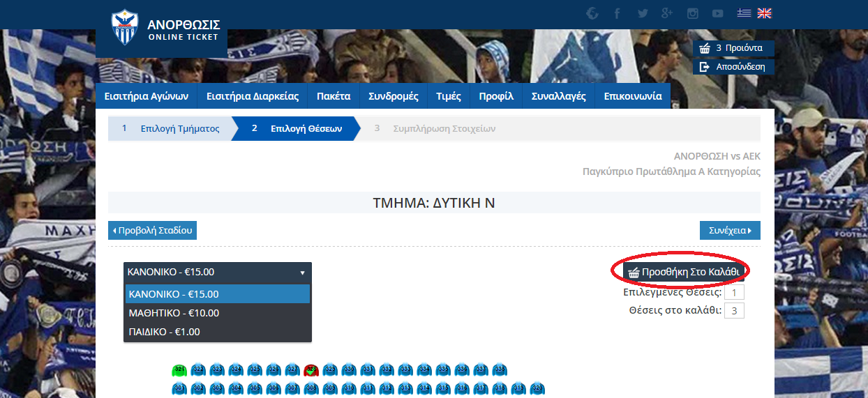Viewport: 868px width, 398px height.
Task: Select the green seat 321
Action: 179,370
